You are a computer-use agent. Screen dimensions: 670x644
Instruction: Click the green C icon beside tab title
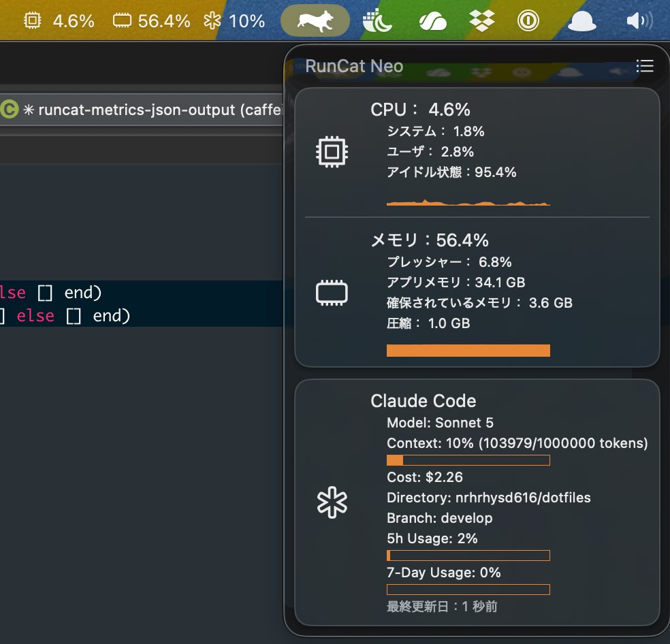click(x=9, y=110)
